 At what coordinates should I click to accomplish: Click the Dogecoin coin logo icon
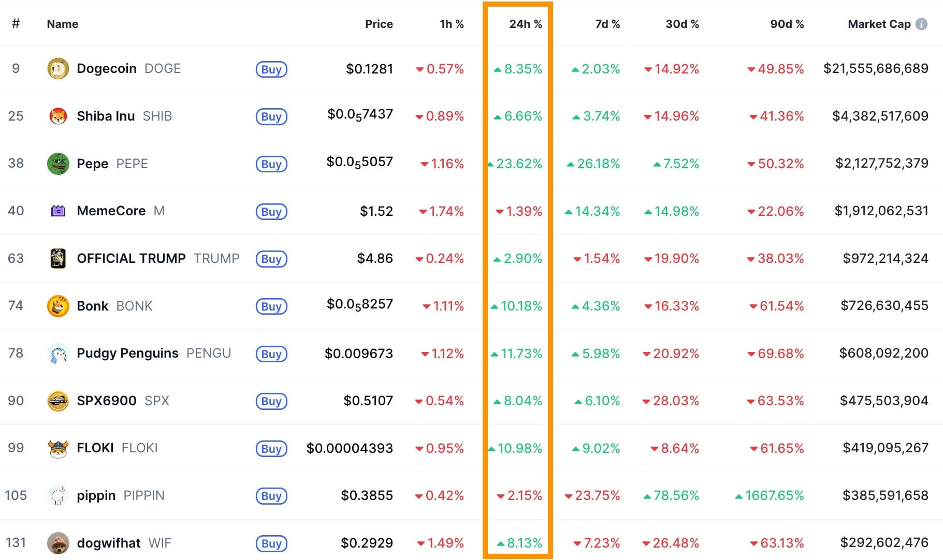(58, 69)
